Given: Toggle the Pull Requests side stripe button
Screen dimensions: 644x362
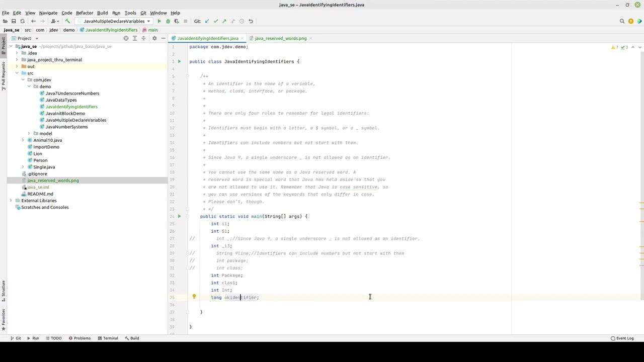Looking at the screenshot, I should pyautogui.click(x=3, y=76).
